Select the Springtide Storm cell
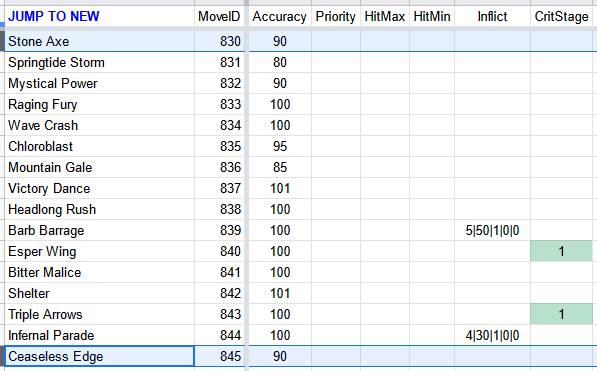 point(99,62)
